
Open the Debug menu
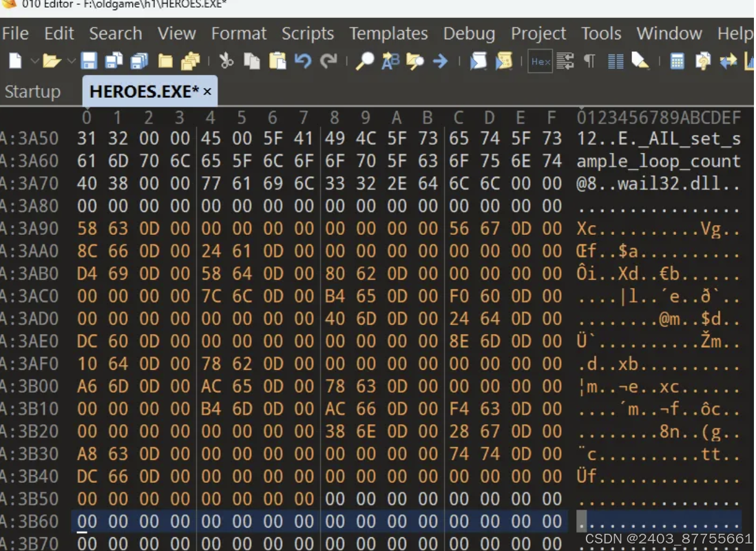[469, 33]
